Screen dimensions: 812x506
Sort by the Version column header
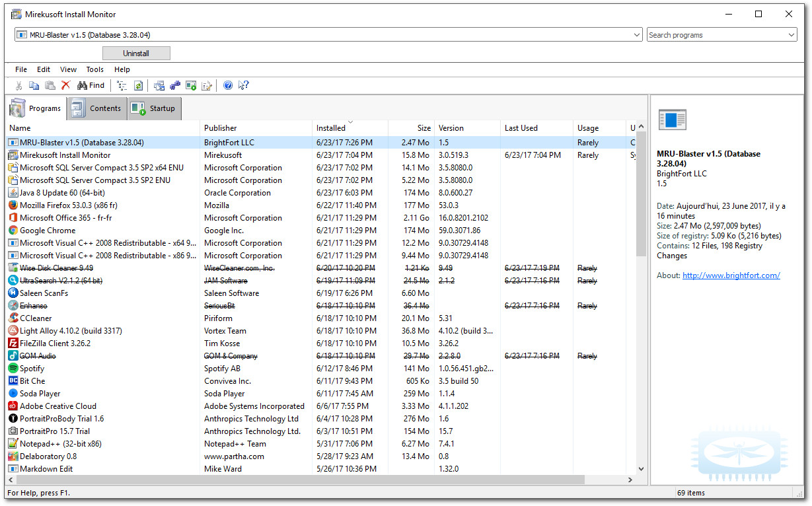click(x=468, y=128)
